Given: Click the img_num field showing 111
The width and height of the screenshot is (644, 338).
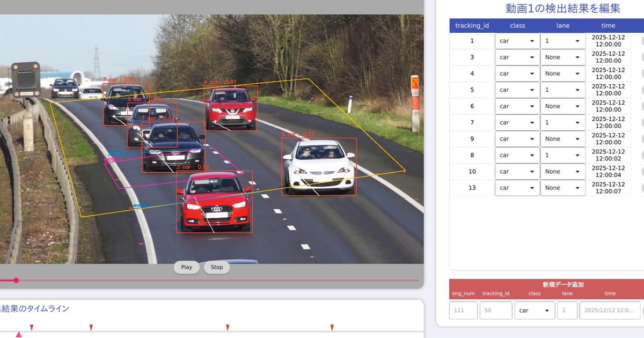Looking at the screenshot, I should click(x=463, y=310).
